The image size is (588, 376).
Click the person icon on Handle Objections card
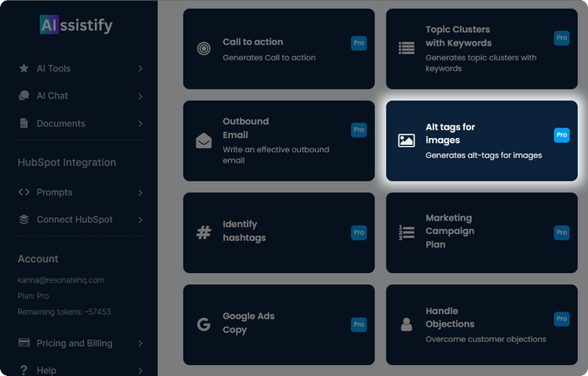(x=406, y=324)
